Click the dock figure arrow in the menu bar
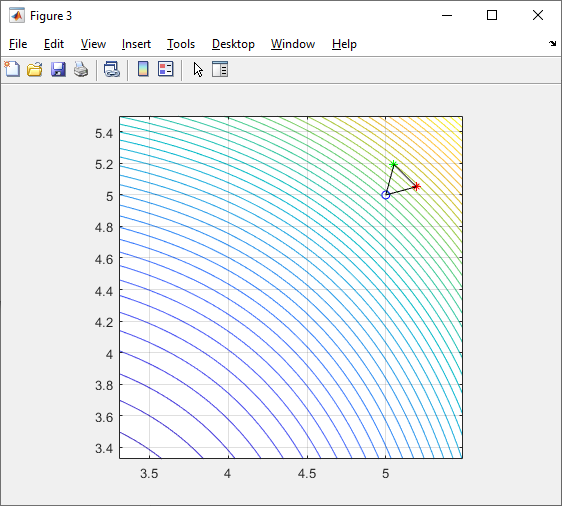The height and width of the screenshot is (506, 562). click(x=552, y=43)
